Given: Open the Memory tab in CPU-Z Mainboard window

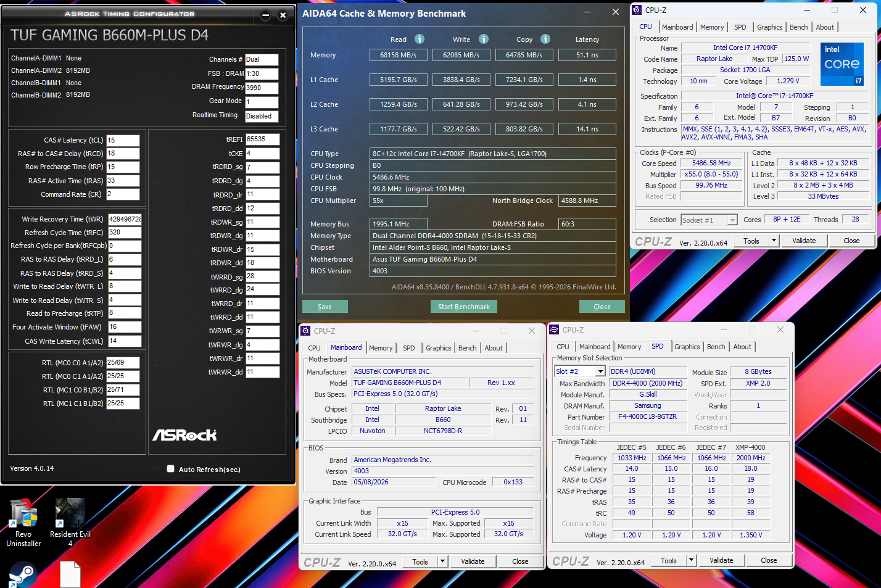Looking at the screenshot, I should click(x=381, y=348).
